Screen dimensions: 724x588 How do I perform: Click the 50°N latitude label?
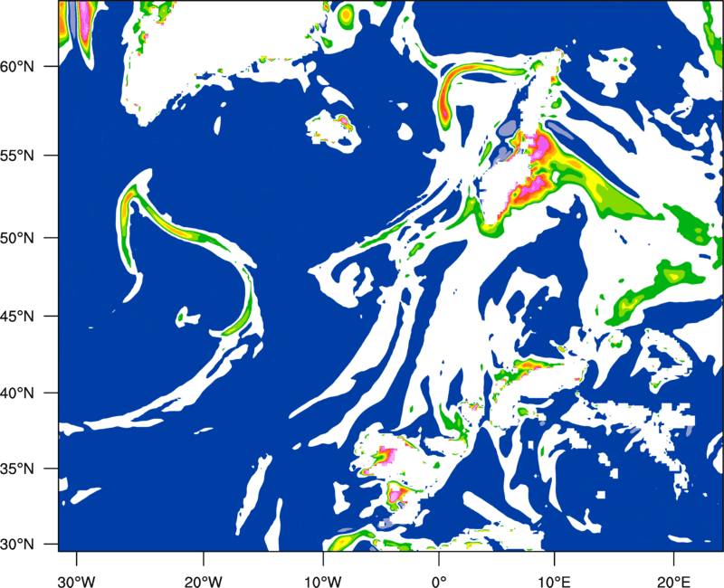click(17, 238)
